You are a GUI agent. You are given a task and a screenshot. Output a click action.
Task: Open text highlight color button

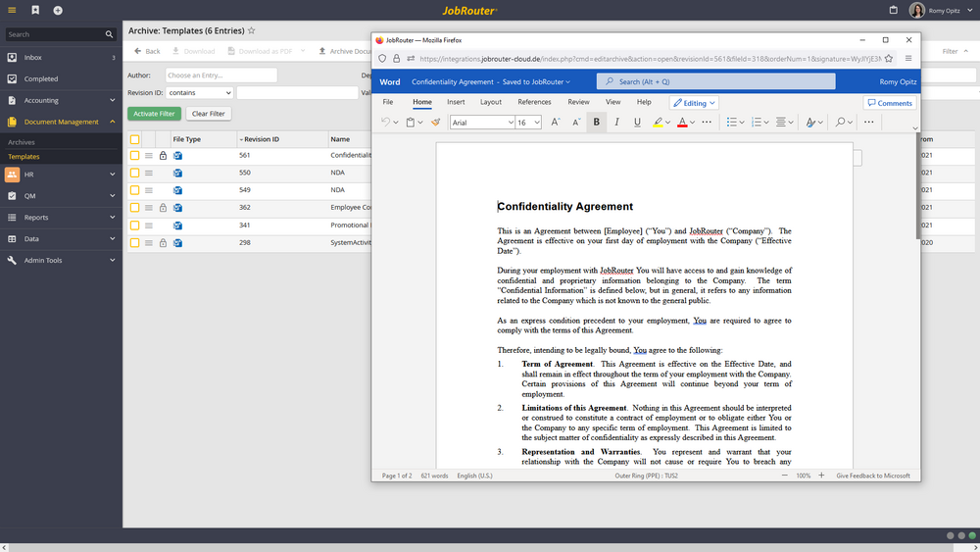(x=658, y=122)
